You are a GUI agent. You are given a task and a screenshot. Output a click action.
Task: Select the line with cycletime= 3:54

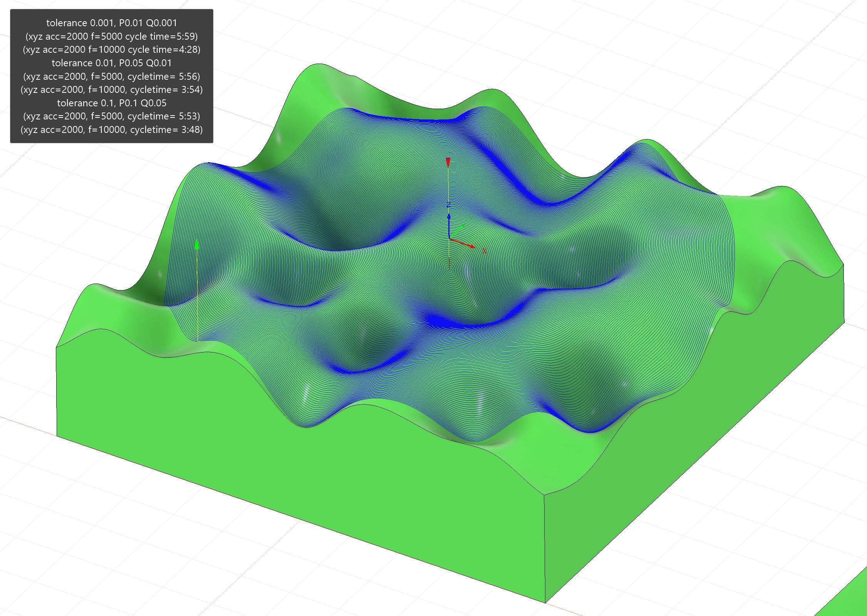coord(112,89)
